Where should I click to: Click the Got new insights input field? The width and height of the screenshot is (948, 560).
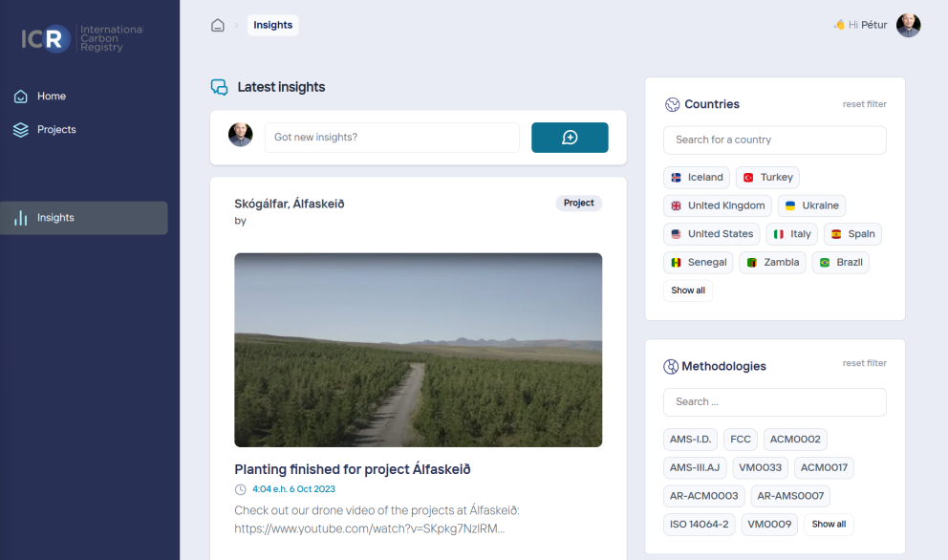(392, 137)
